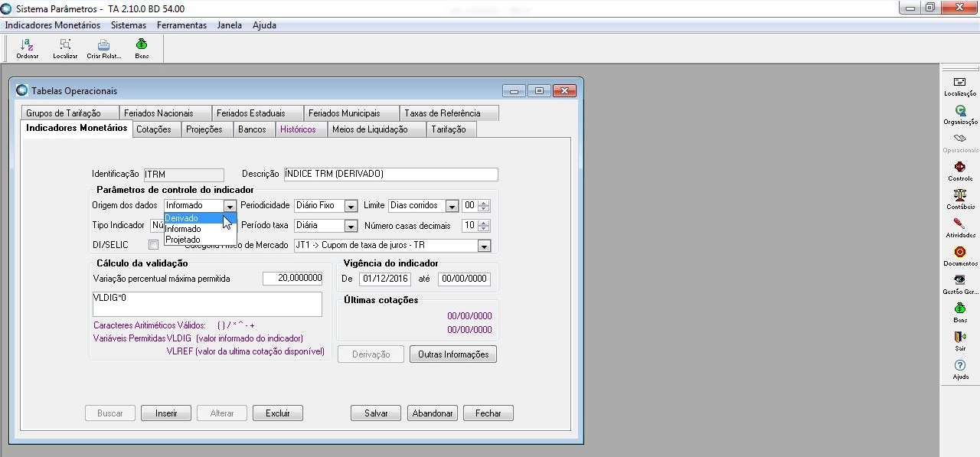
Task: Click the Número casas decimais spinner
Action: pyautogui.click(x=483, y=226)
